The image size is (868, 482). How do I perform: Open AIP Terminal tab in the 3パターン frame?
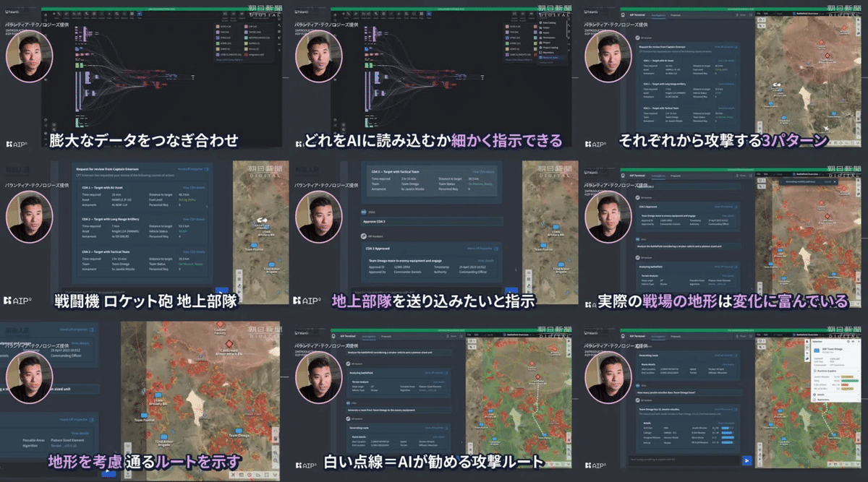click(637, 15)
